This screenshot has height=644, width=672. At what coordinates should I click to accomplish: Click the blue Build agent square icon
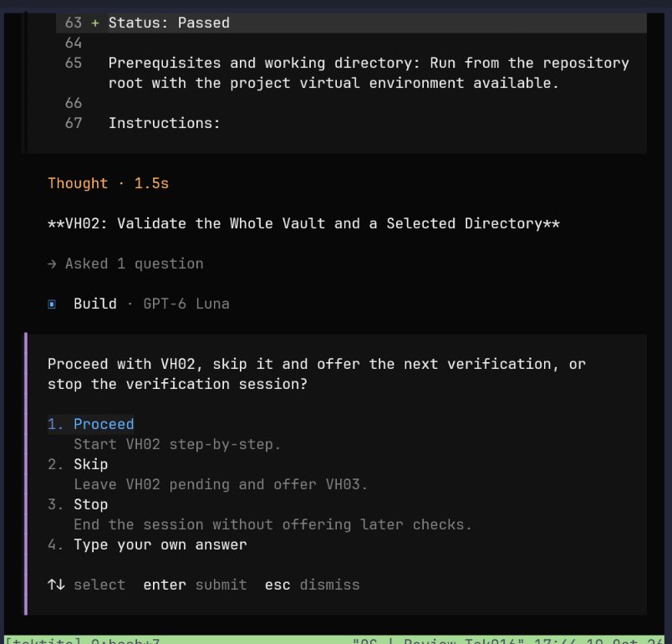click(x=52, y=304)
